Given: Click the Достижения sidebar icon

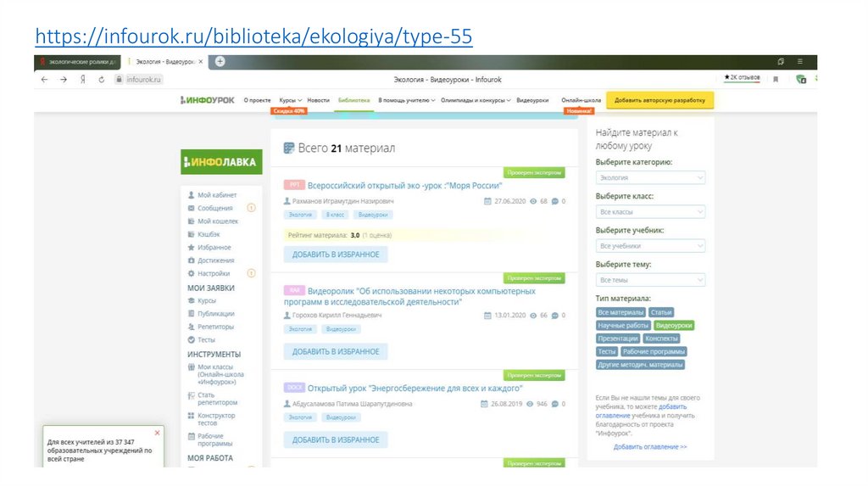Looking at the screenshot, I should point(191,260).
